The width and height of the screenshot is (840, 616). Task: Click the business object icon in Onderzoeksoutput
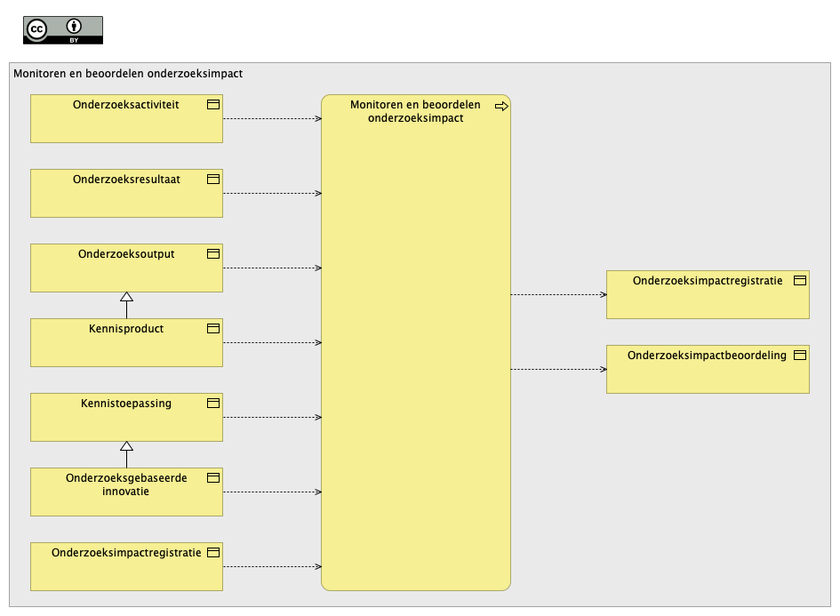pyautogui.click(x=213, y=254)
